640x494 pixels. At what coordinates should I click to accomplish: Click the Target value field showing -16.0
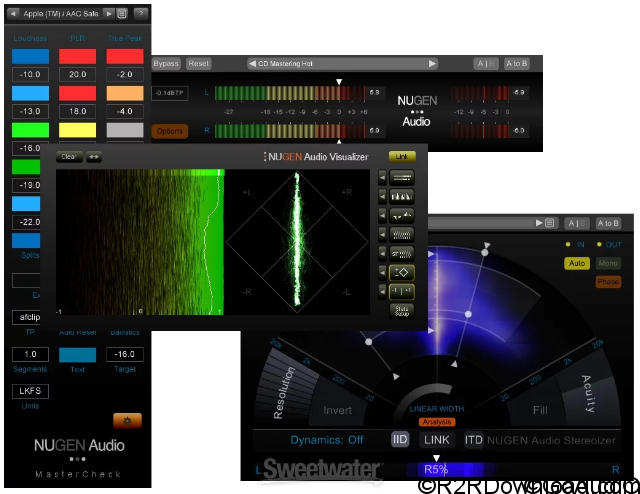(x=125, y=354)
